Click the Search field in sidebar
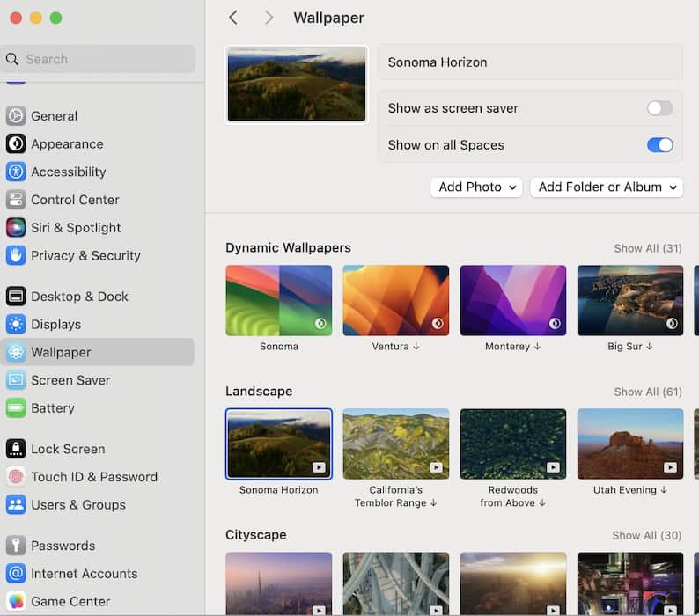699x616 pixels. point(99,59)
